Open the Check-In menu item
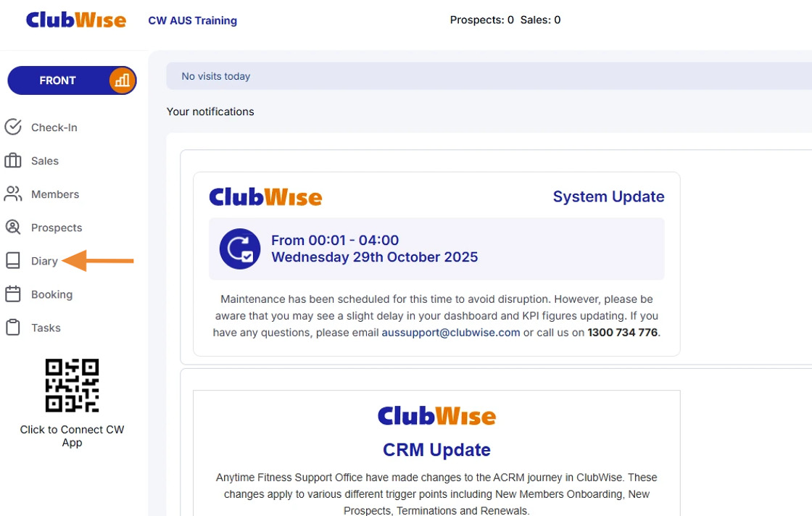812x516 pixels. click(54, 128)
